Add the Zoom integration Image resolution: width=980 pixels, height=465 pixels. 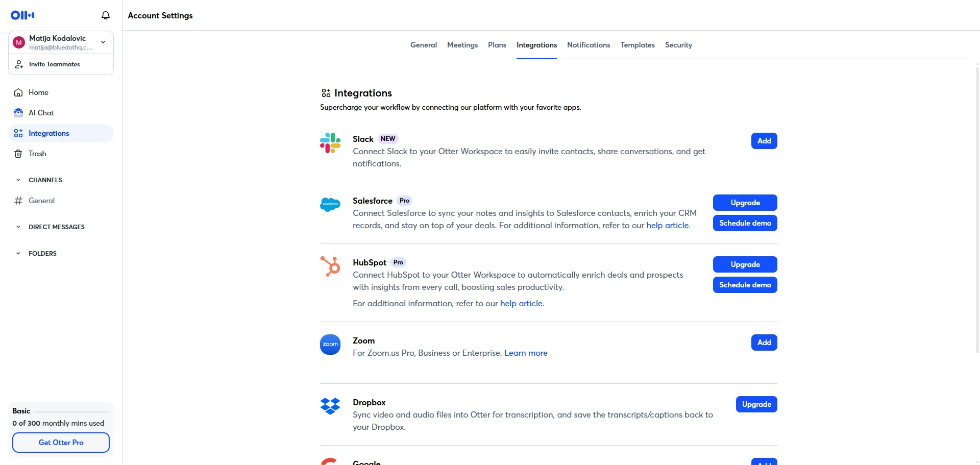(764, 342)
